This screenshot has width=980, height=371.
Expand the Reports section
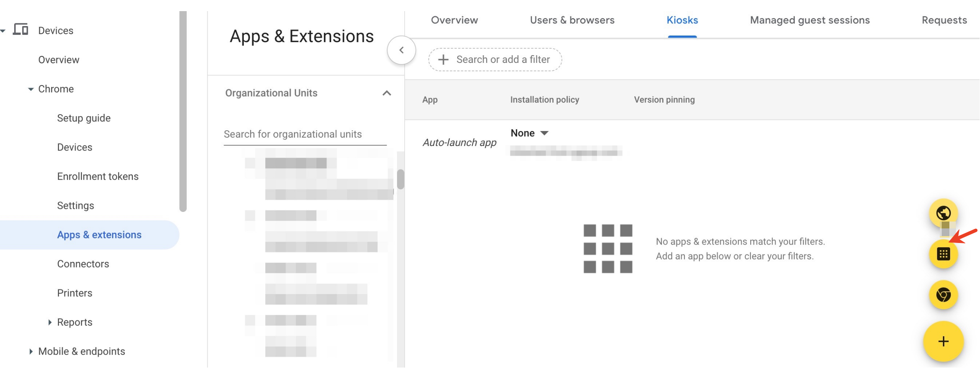pos(49,322)
